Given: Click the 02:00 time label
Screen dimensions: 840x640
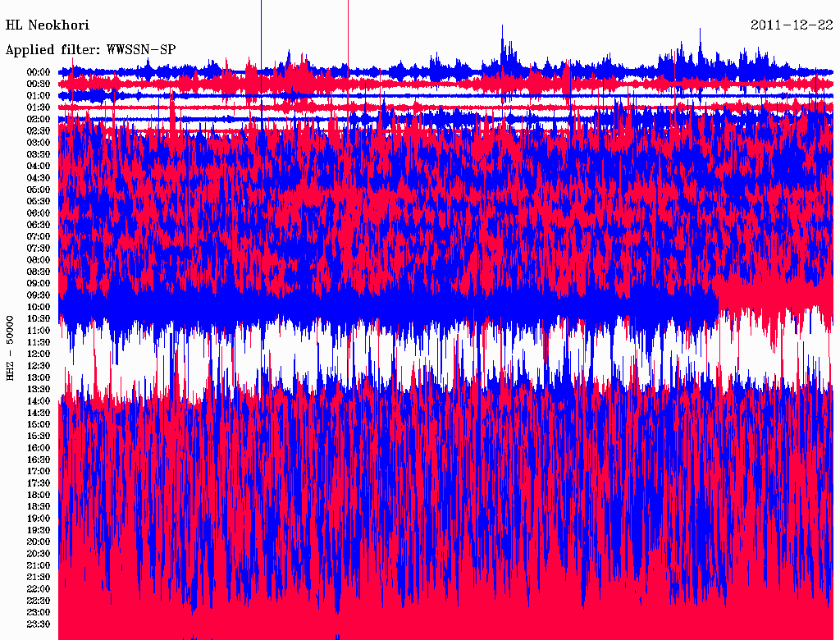Looking at the screenshot, I should [39, 120].
